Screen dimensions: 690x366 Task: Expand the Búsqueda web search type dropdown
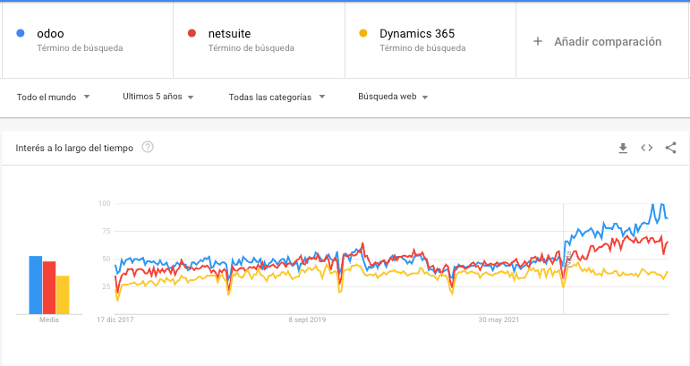pyautogui.click(x=393, y=97)
